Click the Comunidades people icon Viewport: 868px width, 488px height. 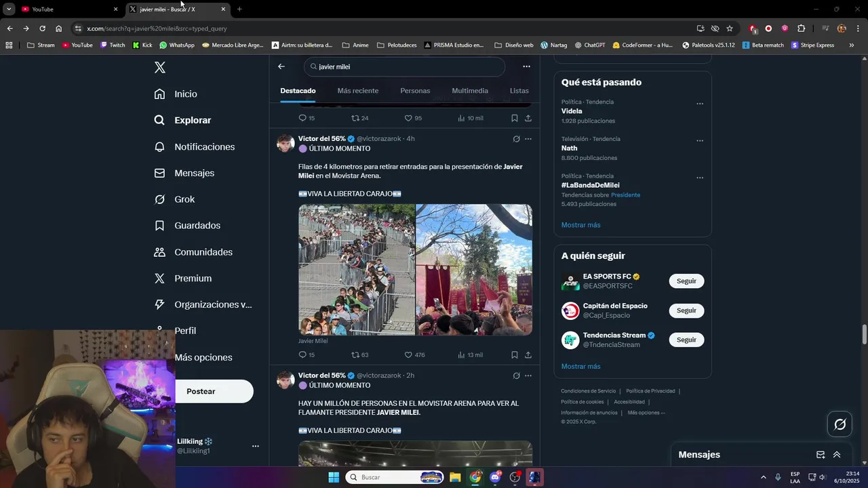[x=159, y=252]
